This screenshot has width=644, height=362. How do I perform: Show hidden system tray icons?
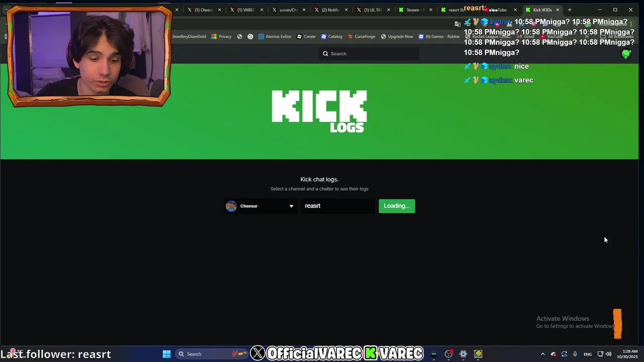[542, 354]
